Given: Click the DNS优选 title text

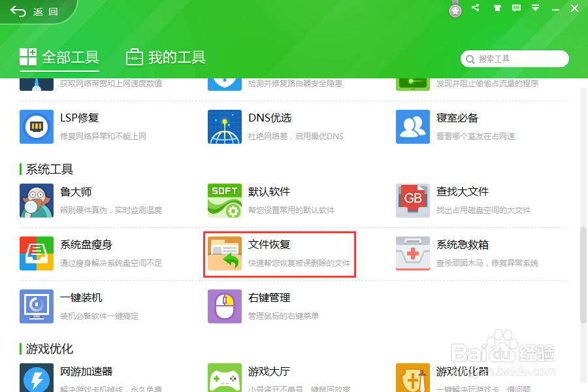Looking at the screenshot, I should pos(270,118).
